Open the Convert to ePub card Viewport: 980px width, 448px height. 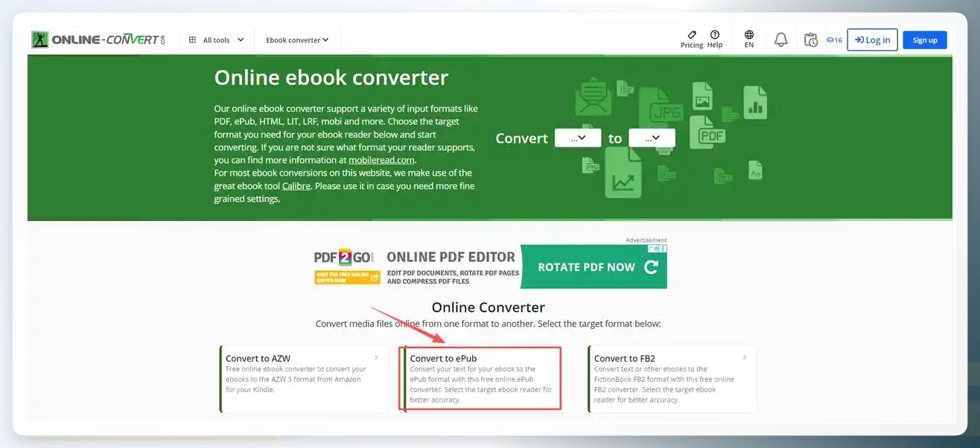pyautogui.click(x=480, y=378)
